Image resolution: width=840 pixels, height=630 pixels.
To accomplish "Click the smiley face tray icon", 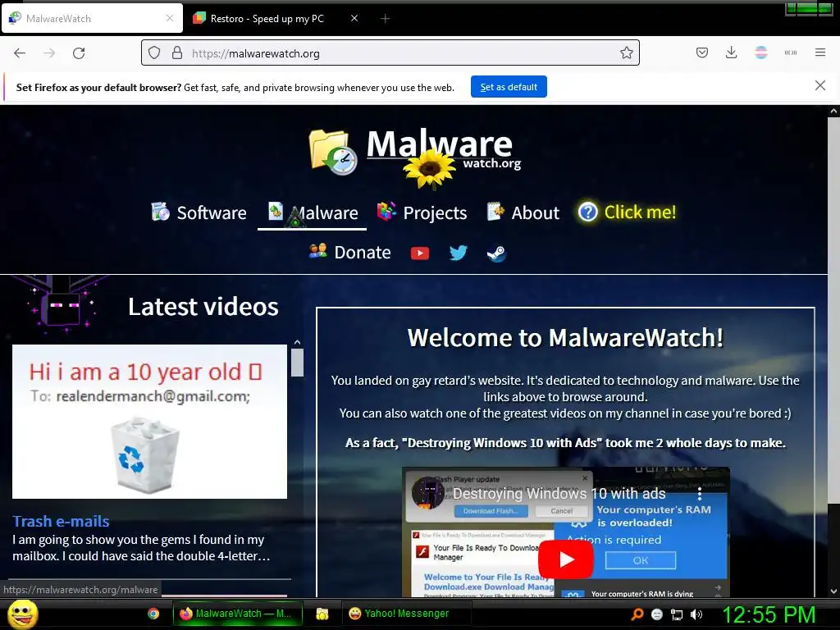I will (x=657, y=614).
